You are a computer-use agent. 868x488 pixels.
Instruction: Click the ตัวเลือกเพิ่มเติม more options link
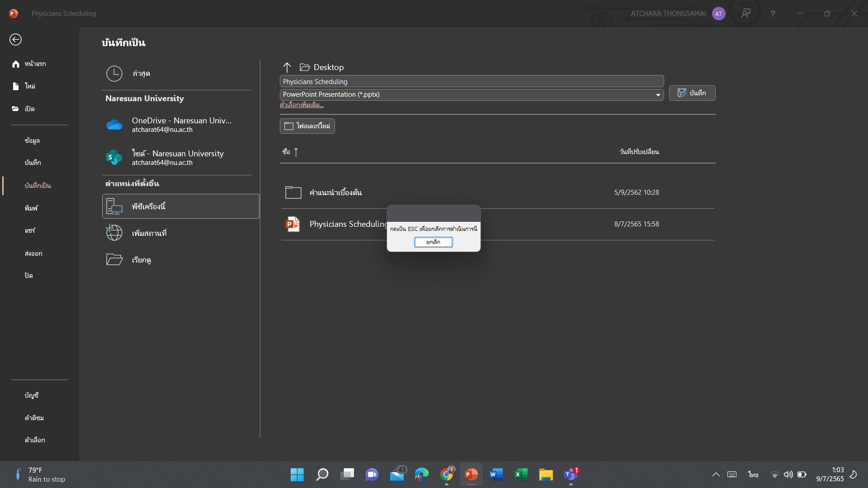pyautogui.click(x=302, y=105)
